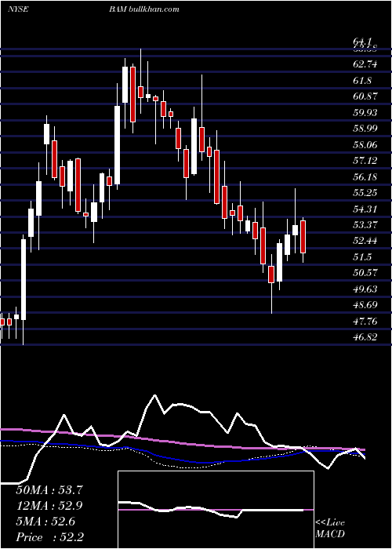The height and width of the screenshot is (549, 392).
Task: Select the 53.37 price axis label
Action: (x=365, y=225)
